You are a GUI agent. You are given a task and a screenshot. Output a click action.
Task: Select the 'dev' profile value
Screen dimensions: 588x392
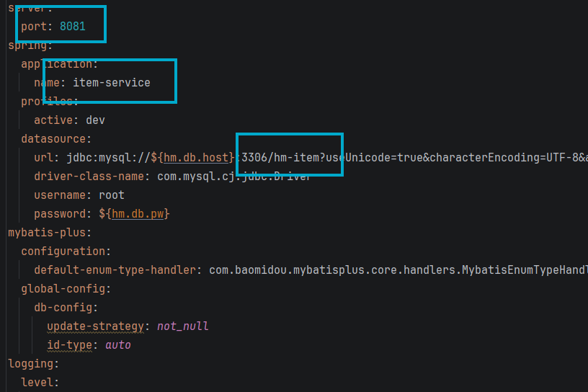click(95, 120)
